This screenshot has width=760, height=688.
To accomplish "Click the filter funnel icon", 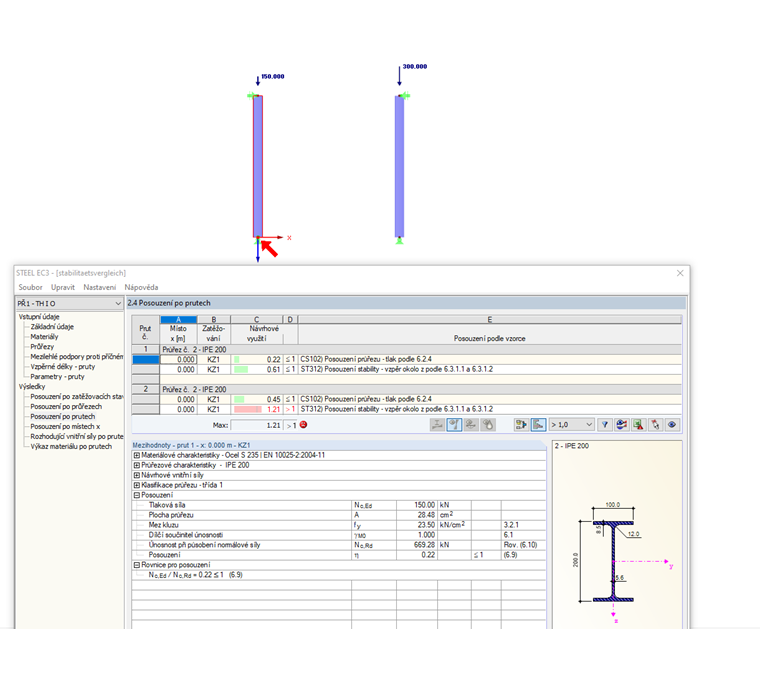I will [605, 425].
